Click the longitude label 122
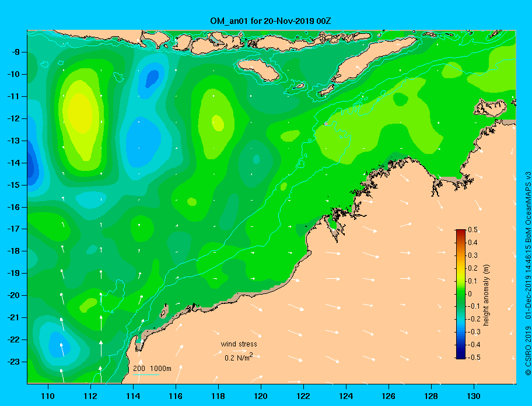Viewport: 532px width, 406px height. [x=303, y=396]
